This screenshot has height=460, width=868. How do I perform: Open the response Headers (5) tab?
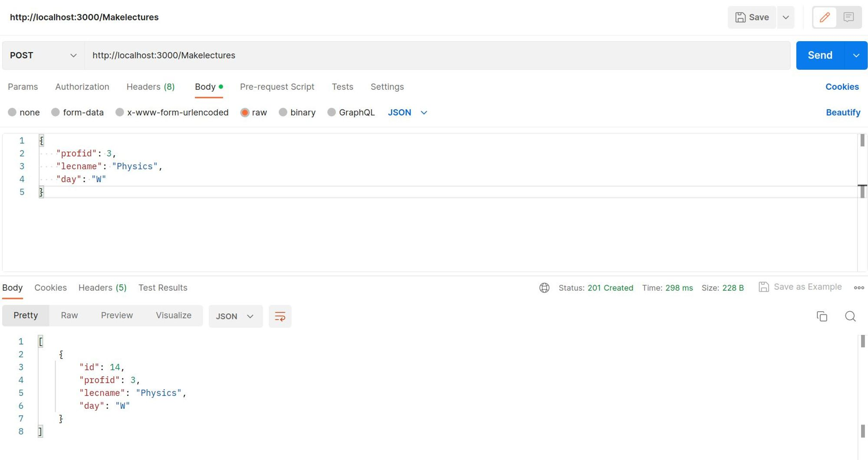coord(102,288)
